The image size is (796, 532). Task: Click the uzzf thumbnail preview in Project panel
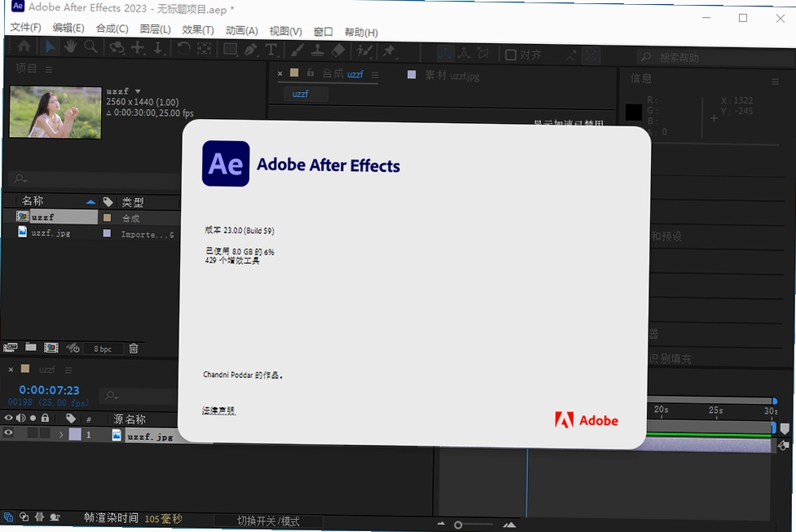[55, 112]
